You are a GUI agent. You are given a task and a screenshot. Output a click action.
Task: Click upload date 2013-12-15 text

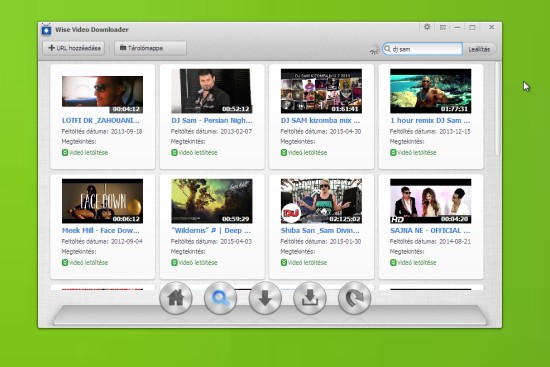[x=455, y=132]
